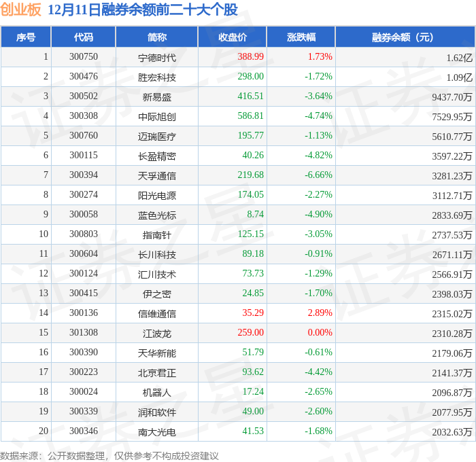Click stock code 300803

84,234
